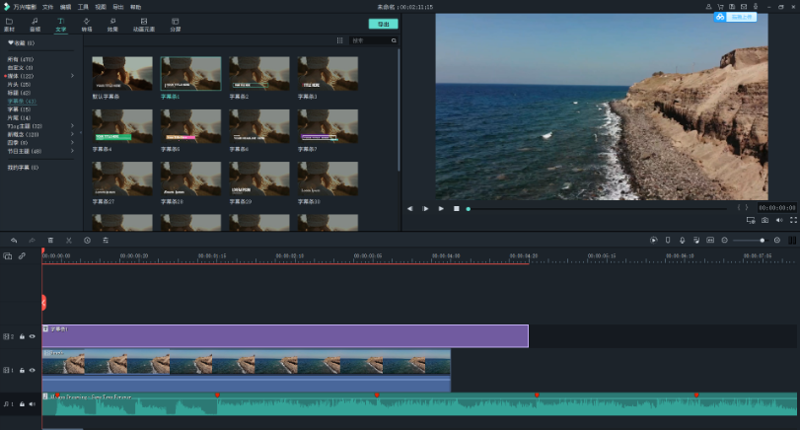Click the zoom out minus icon
Viewport: 800px width, 430px height.
pos(724,240)
